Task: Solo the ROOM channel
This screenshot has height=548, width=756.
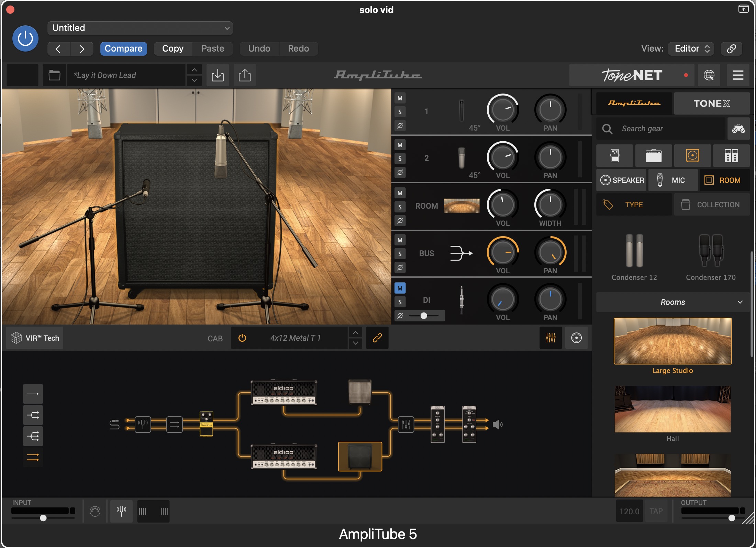Action: pyautogui.click(x=400, y=207)
